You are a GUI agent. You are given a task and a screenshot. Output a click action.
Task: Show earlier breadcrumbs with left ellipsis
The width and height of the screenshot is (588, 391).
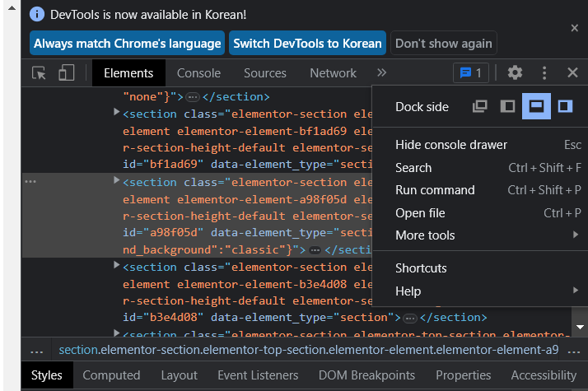[37, 351]
